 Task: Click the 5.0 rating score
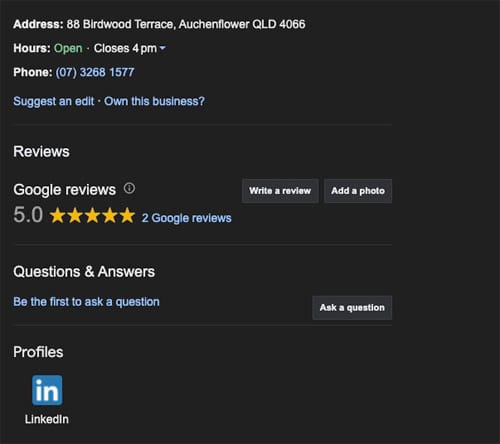(28, 214)
